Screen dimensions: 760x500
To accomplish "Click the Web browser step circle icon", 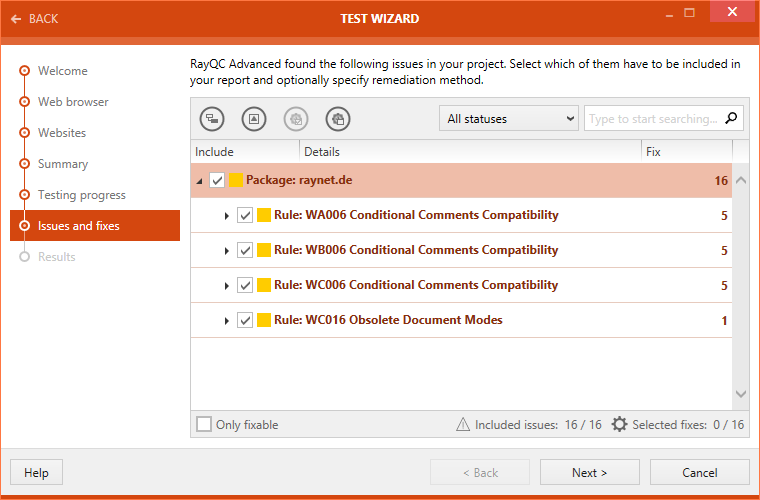I will click(x=24, y=102).
